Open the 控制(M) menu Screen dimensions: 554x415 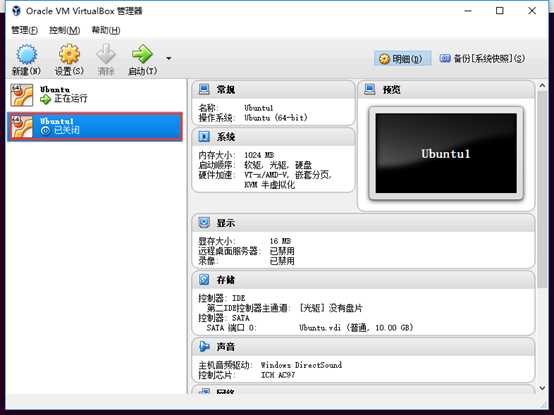point(64,30)
